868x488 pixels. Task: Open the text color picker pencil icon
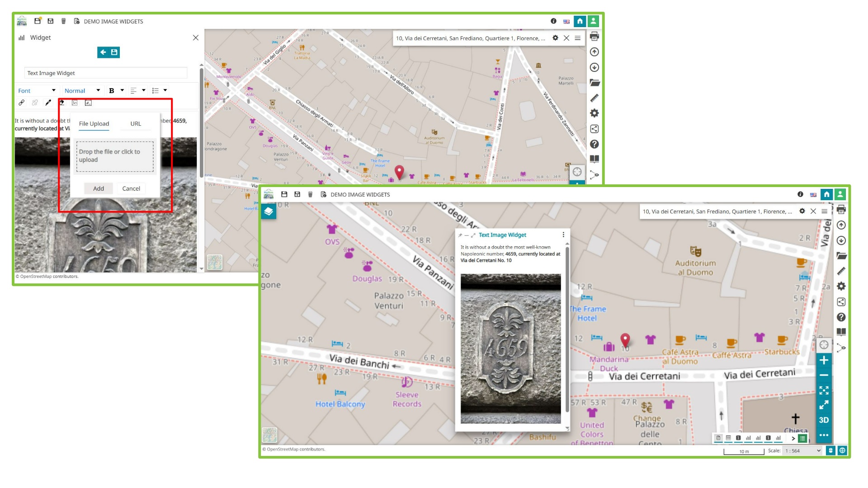pyautogui.click(x=48, y=103)
